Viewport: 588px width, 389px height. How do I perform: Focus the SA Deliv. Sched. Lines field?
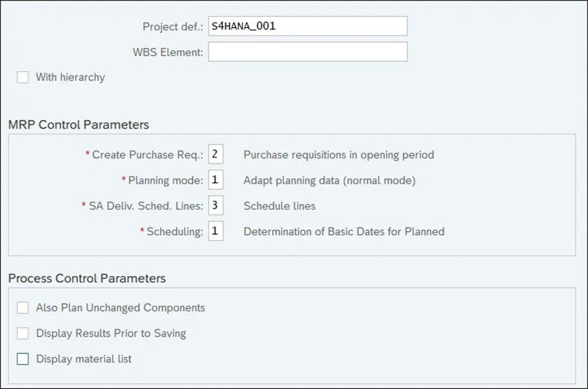coord(216,206)
